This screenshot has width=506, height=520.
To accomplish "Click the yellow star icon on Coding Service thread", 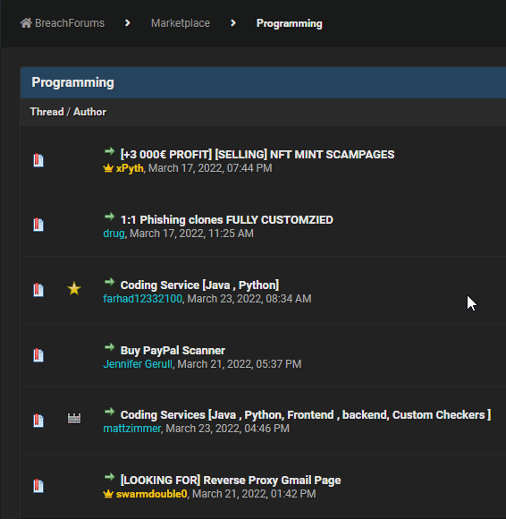I will [x=74, y=289].
